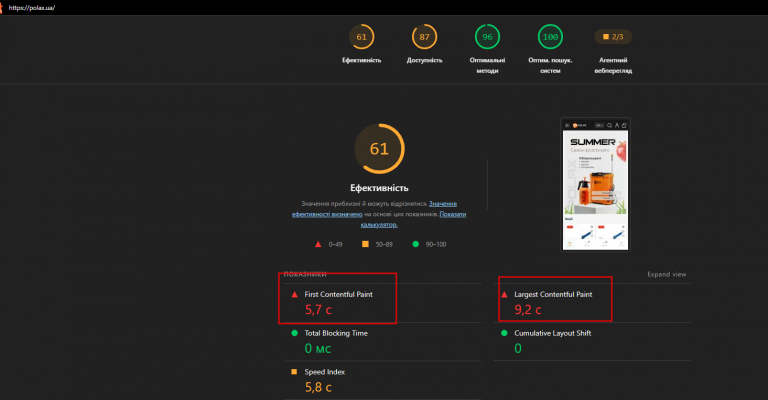The width and height of the screenshot is (768, 400).
Task: Click the red triangle beside Largest Contentful Paint
Action: tap(504, 294)
